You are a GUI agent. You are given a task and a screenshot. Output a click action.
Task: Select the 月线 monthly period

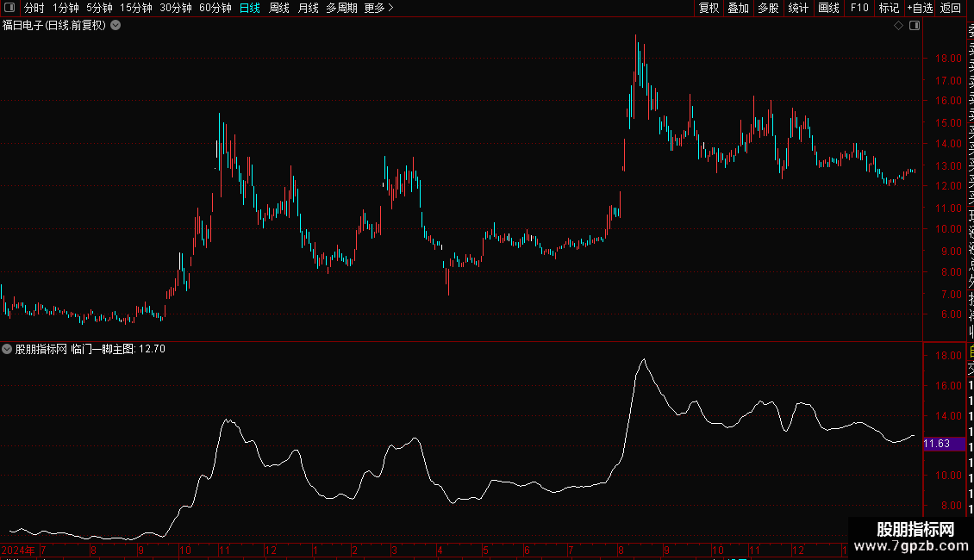tap(308, 8)
